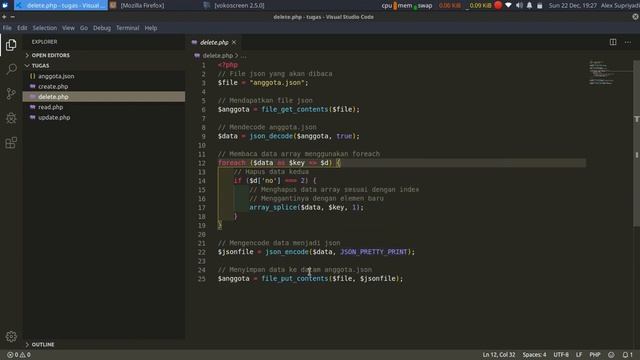Select Visual Studio Code taskbar entry
The height and width of the screenshot is (360, 640).
[x=61, y=5]
